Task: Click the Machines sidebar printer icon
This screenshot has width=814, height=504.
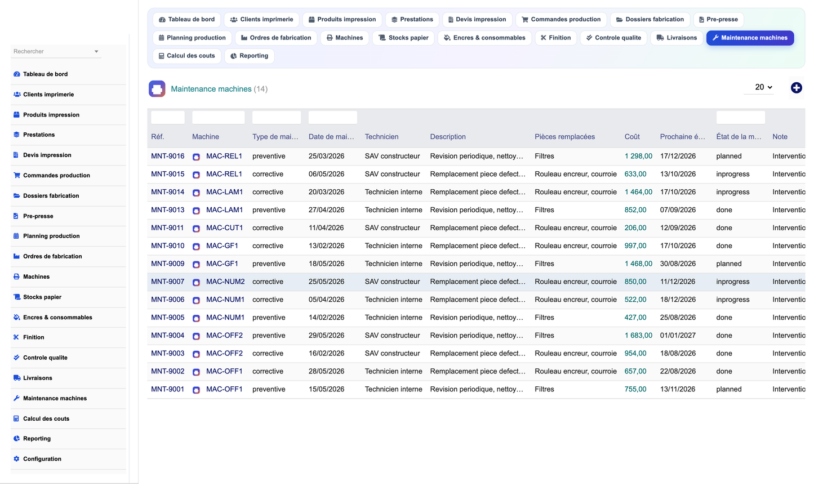Action: (17, 276)
